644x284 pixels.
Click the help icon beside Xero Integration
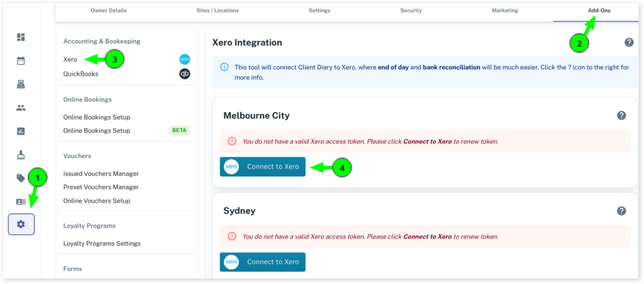pos(628,42)
